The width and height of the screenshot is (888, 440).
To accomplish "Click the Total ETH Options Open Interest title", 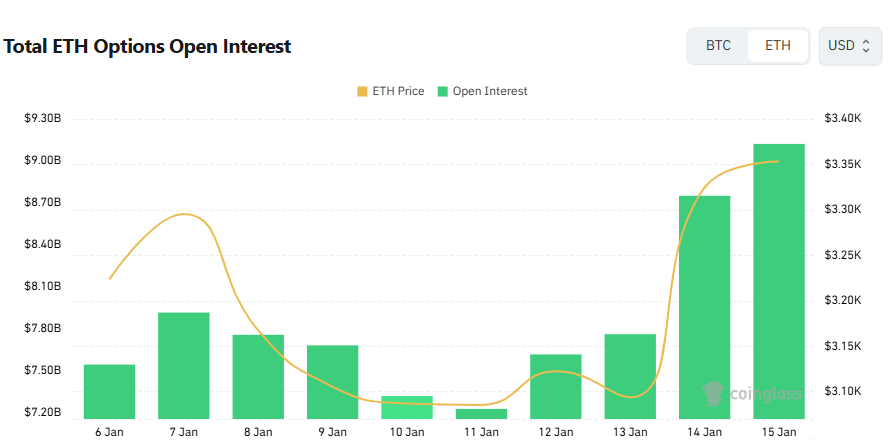I will click(148, 46).
